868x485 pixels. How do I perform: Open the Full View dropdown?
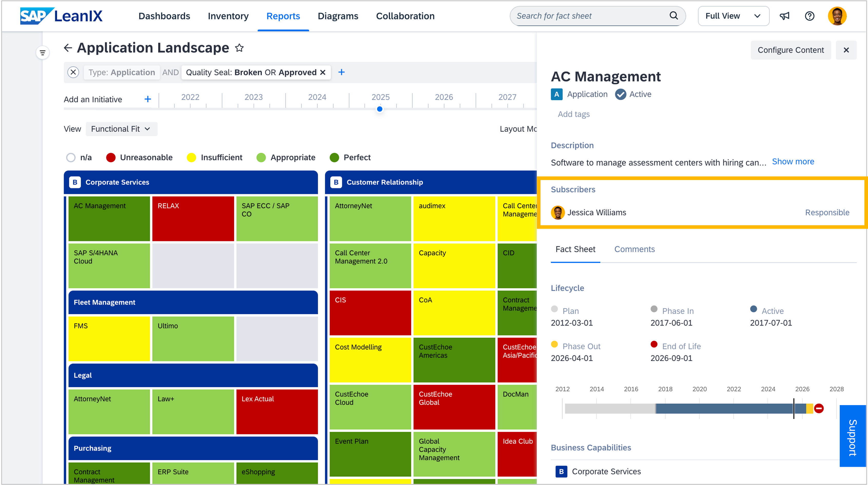point(733,16)
